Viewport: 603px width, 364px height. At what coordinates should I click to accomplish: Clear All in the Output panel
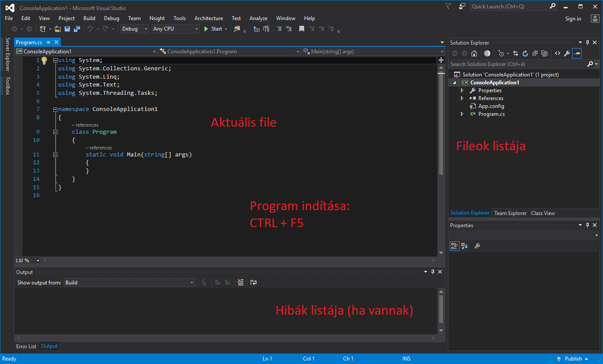(240, 283)
